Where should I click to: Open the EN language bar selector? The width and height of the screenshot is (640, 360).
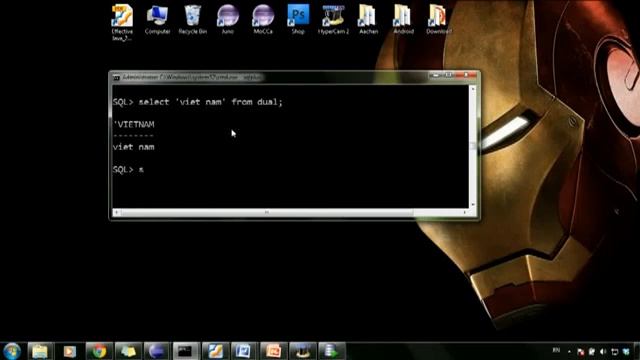pyautogui.click(x=556, y=350)
